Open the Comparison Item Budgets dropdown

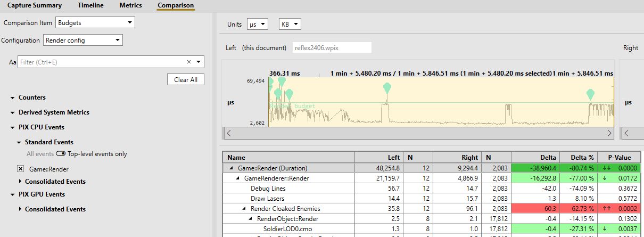coord(95,23)
